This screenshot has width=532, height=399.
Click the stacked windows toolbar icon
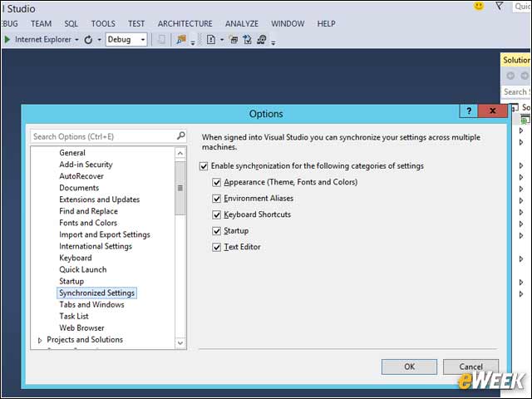(234, 40)
